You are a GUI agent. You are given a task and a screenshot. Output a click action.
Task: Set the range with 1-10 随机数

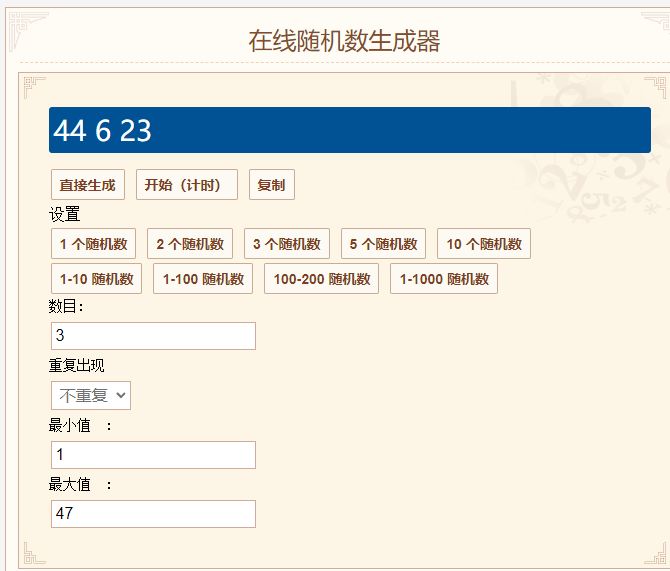tap(96, 279)
